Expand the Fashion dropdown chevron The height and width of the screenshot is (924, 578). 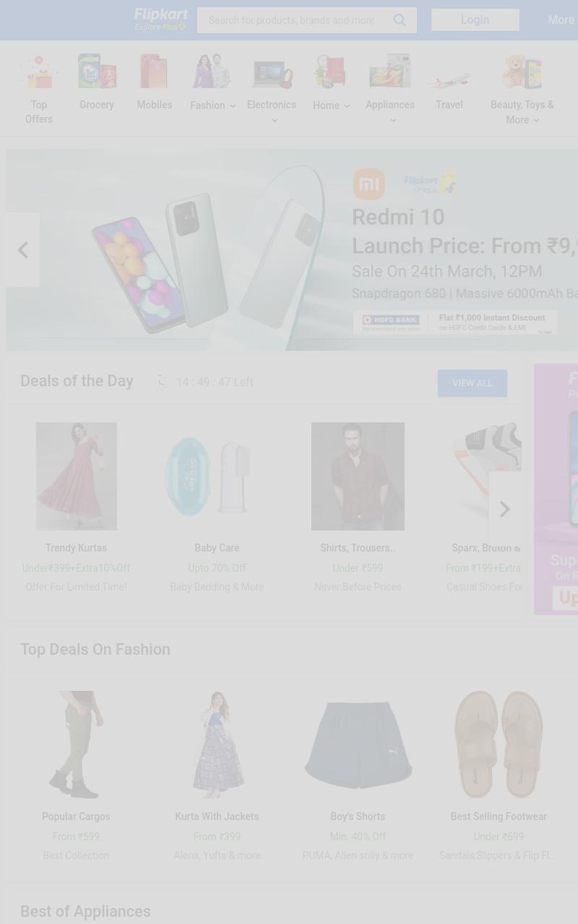point(233,106)
